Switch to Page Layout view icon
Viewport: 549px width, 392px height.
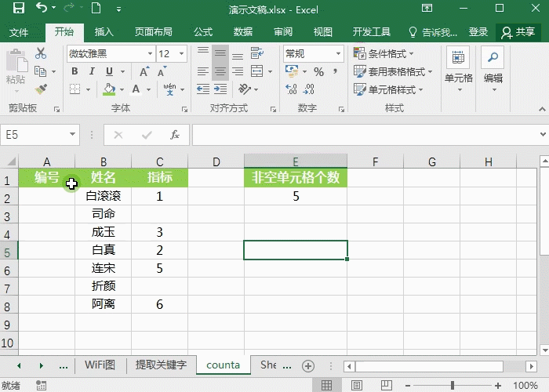point(357,386)
